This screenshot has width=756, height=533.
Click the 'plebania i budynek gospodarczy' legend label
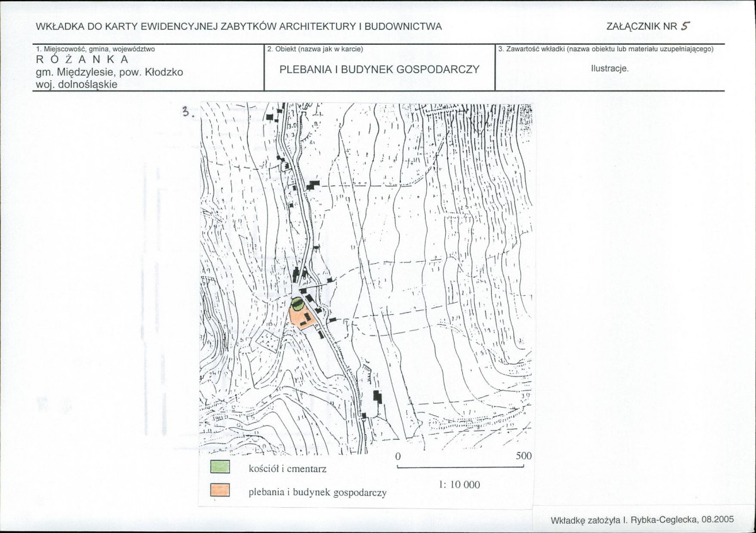coord(317,493)
